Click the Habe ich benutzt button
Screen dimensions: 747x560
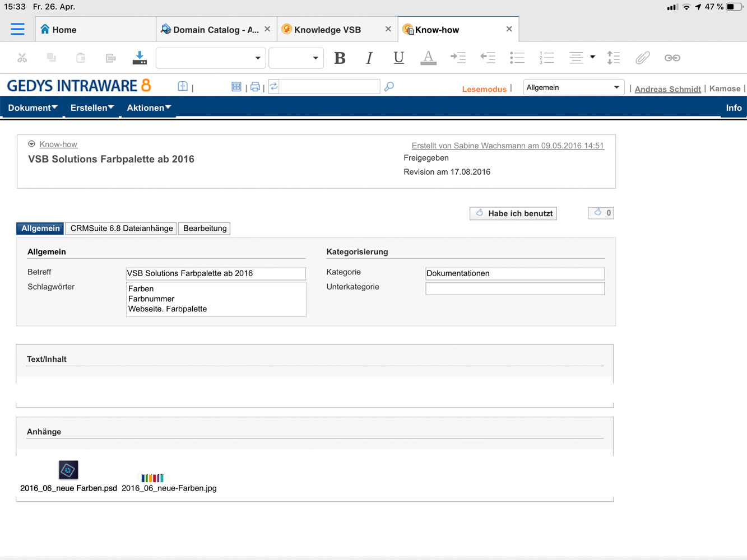pos(513,213)
